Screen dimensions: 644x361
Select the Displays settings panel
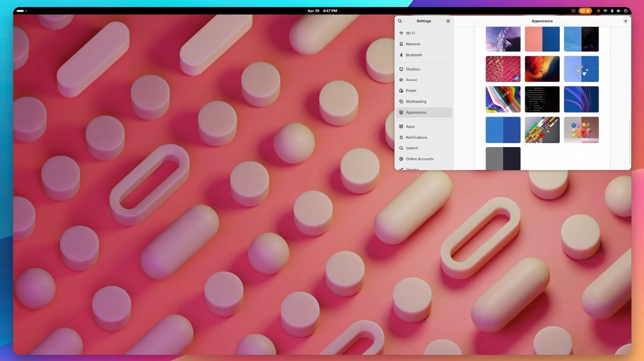click(424, 69)
